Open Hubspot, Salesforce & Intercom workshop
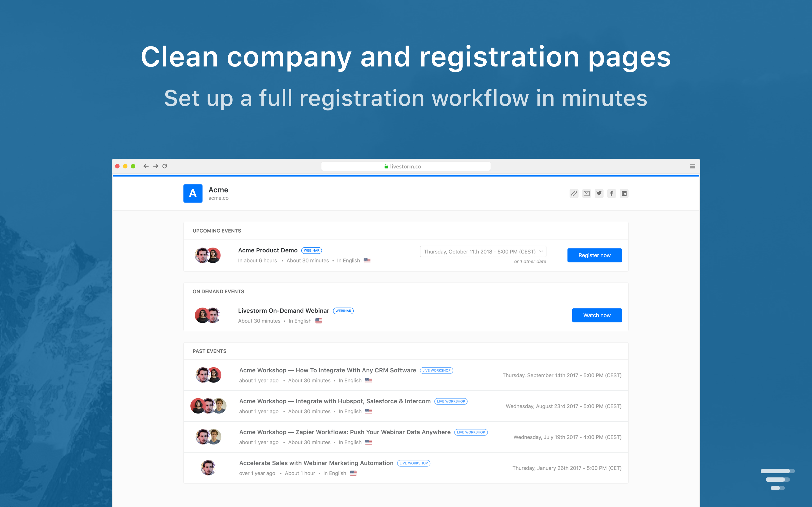 tap(335, 401)
